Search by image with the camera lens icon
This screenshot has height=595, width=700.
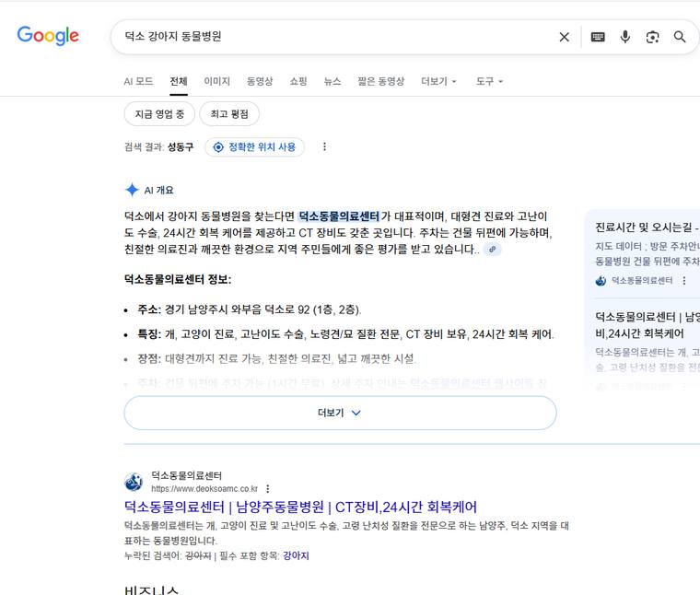click(x=653, y=37)
